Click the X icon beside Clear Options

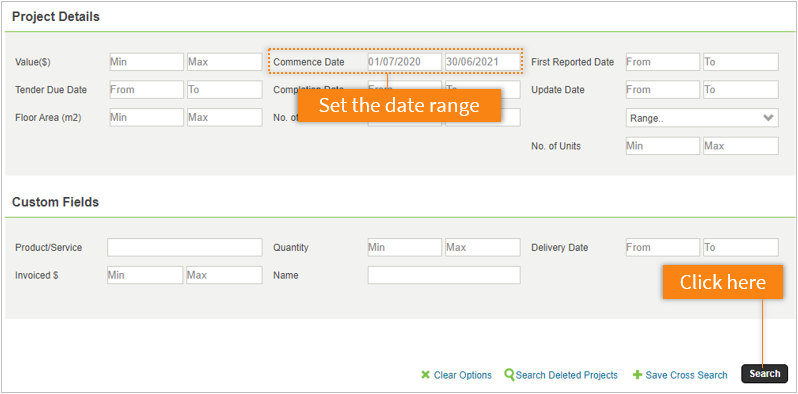click(425, 375)
